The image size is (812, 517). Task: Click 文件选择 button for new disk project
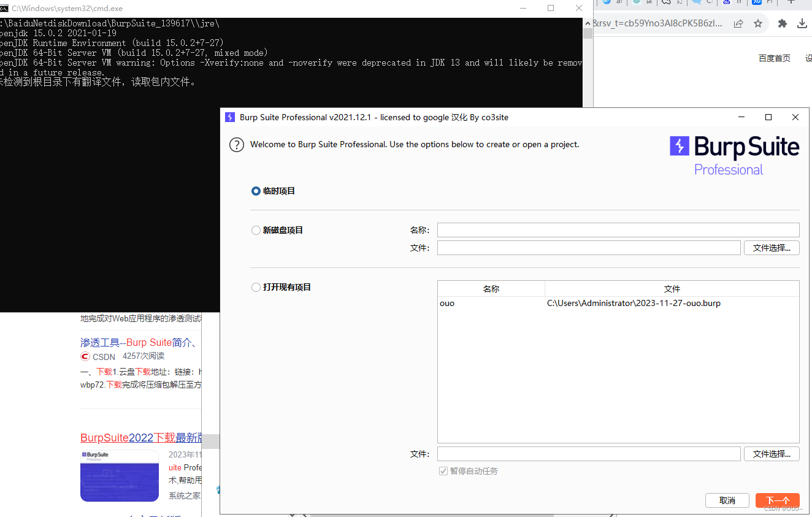pyautogui.click(x=772, y=248)
